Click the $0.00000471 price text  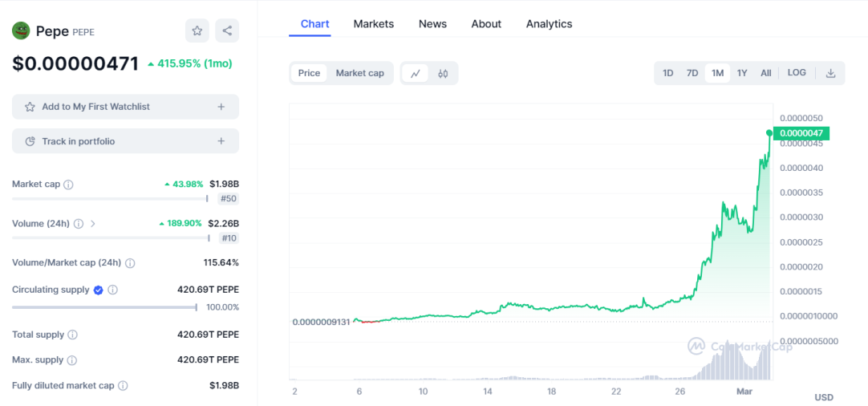point(76,63)
